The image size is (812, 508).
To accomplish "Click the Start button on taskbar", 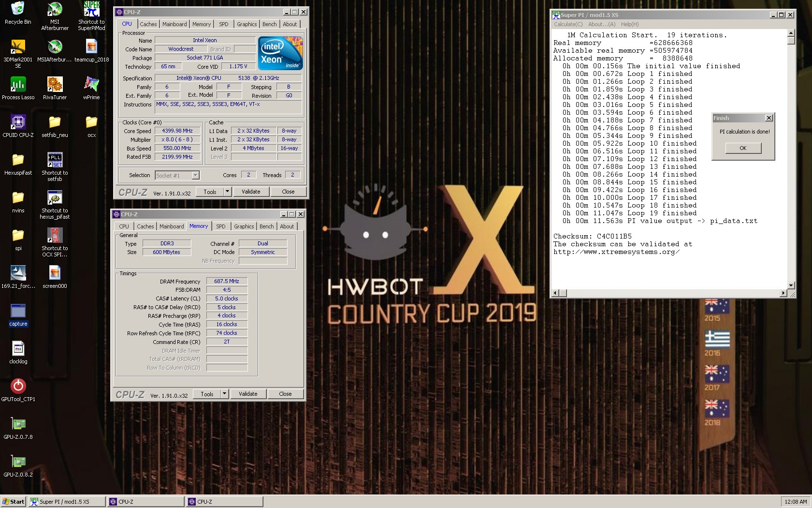I will pyautogui.click(x=13, y=502).
